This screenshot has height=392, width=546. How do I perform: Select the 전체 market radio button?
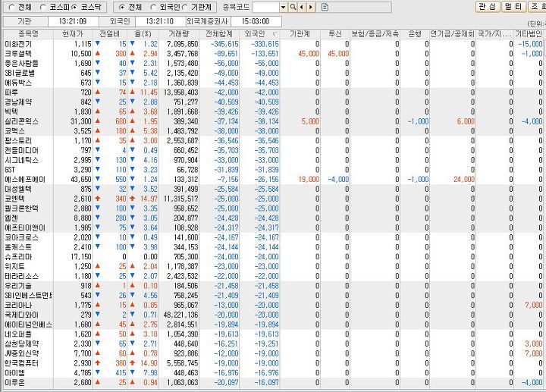[x=12, y=7]
